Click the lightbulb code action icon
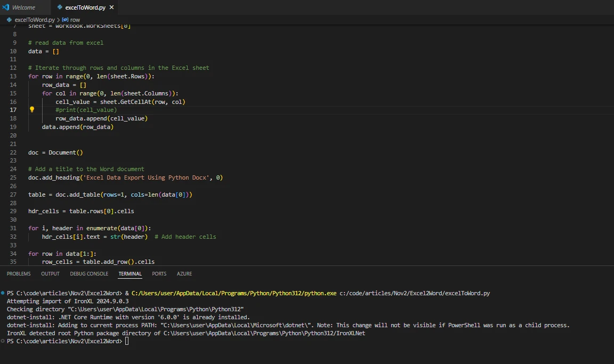The image size is (614, 364). (32, 110)
